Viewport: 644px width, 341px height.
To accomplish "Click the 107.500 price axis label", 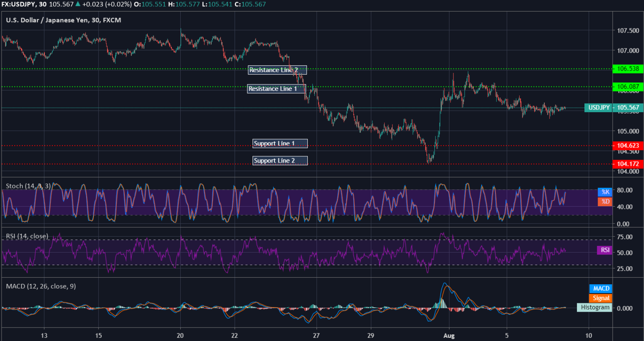I will [x=628, y=31].
